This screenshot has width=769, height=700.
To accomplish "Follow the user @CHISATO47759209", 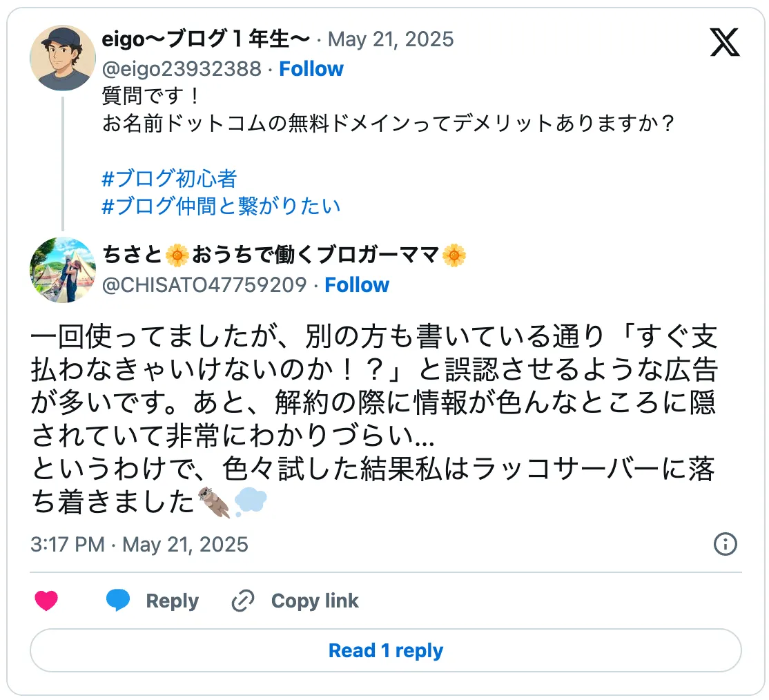I will (357, 284).
